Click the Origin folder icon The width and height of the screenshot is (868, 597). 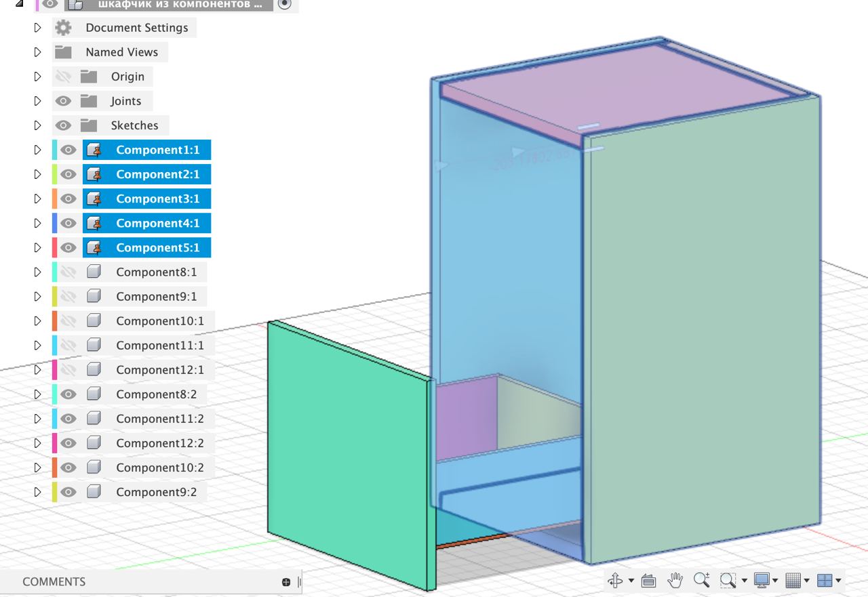[x=89, y=77]
